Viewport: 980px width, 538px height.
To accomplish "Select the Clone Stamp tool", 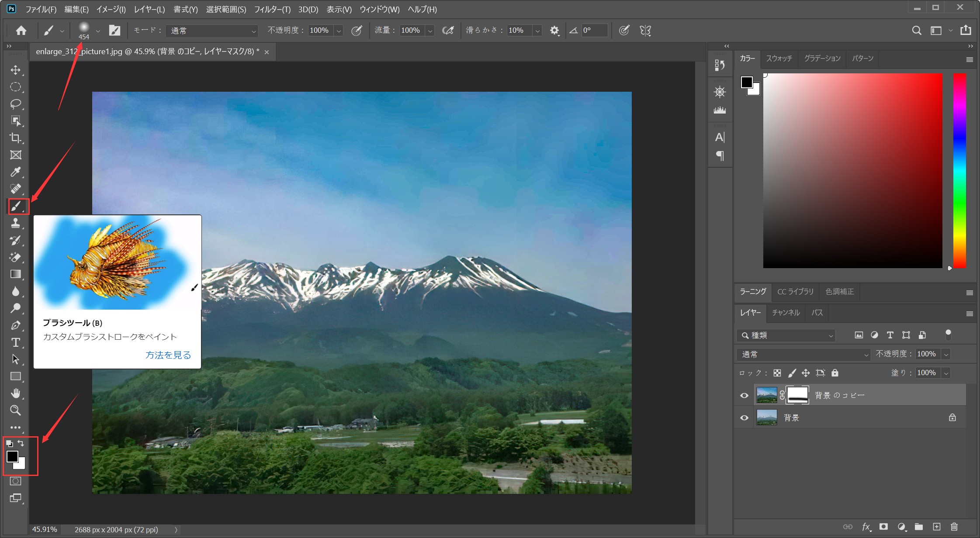I will [x=15, y=223].
